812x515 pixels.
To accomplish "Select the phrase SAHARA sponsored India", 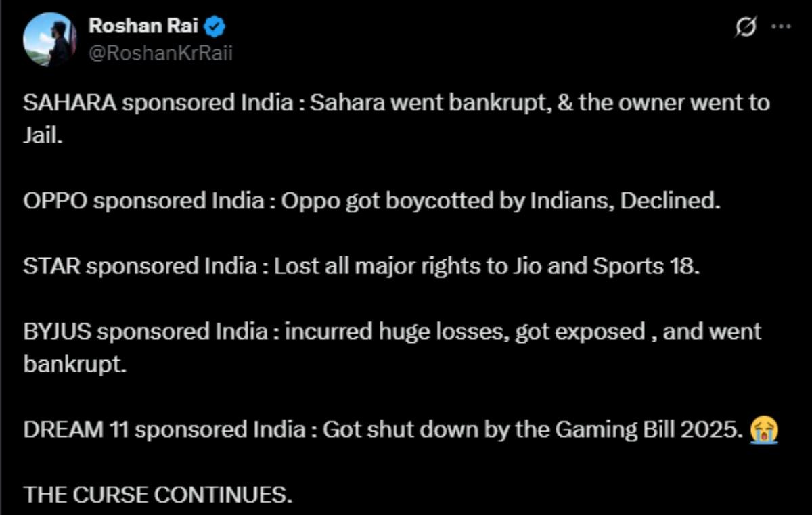I will [108, 103].
